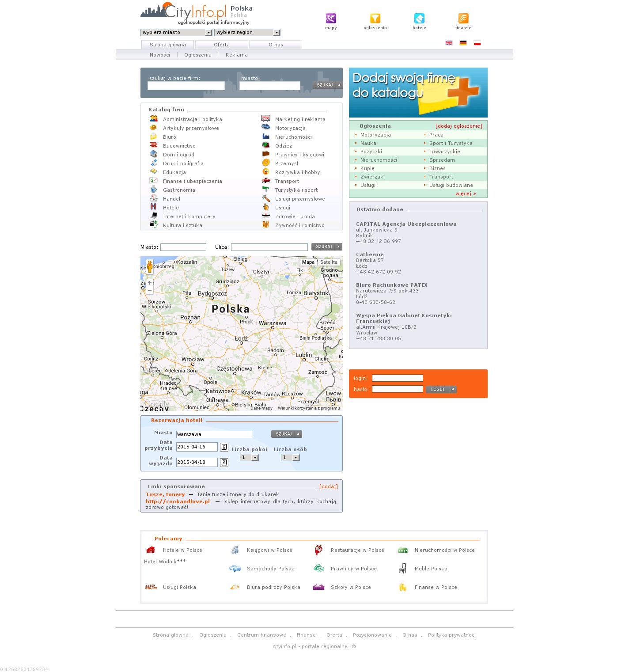Click the dodaj ogłoszenie link

click(x=459, y=126)
